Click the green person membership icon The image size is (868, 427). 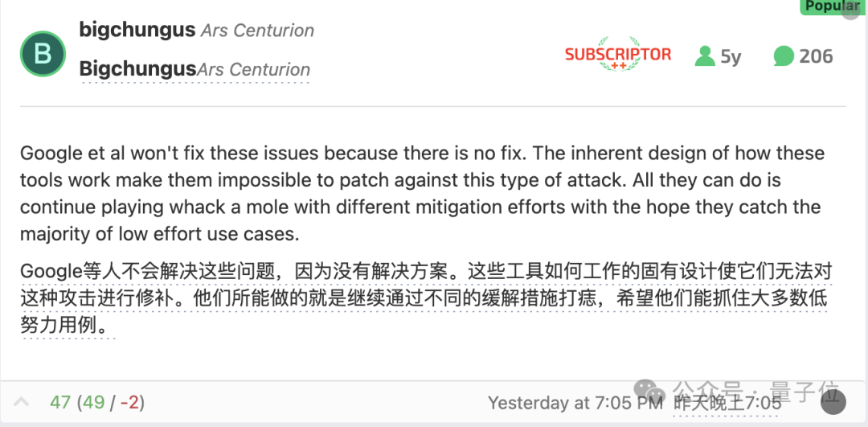point(705,55)
